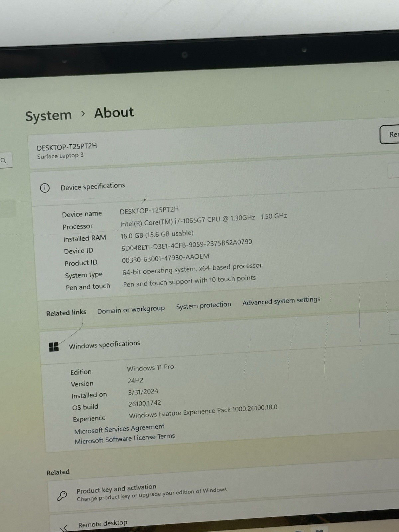Select the 64-bit operating system text
The width and height of the screenshot is (399, 532).
point(192,269)
